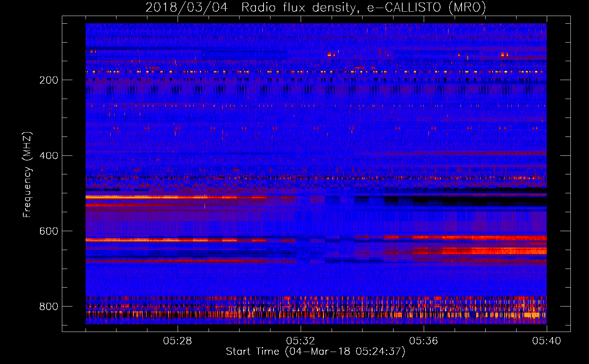Click the plot title "2018/03/04 Radio flux density, e-CALLISTO (MRO)"
This screenshot has width=589, height=364.
click(x=316, y=7)
